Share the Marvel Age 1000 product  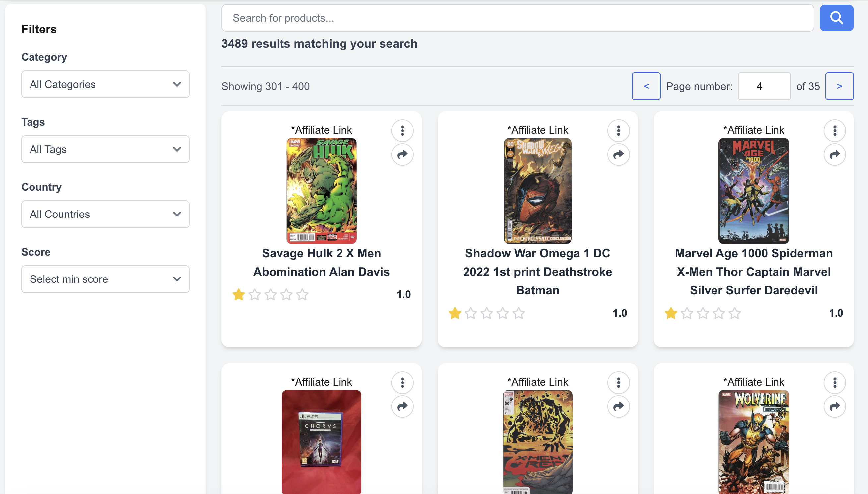pyautogui.click(x=835, y=155)
